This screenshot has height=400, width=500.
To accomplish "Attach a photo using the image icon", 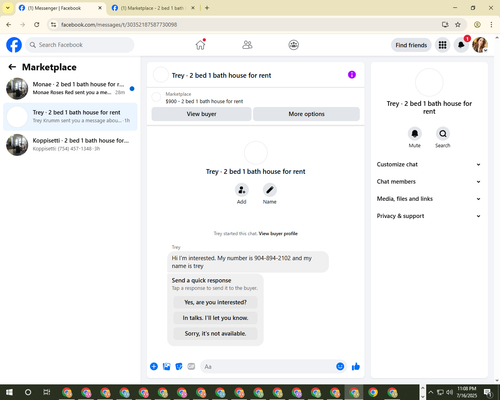I will pos(166,366).
